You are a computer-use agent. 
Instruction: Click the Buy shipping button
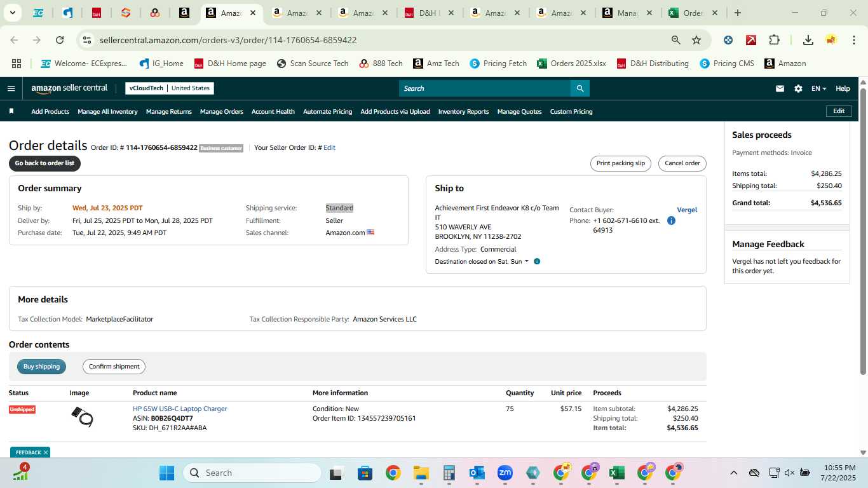point(41,367)
